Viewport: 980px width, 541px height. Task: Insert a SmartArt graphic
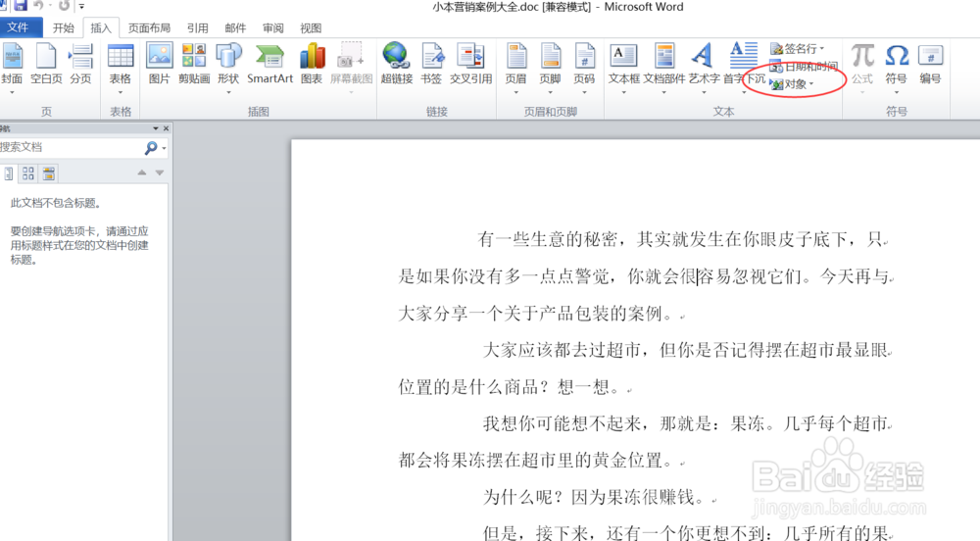270,65
